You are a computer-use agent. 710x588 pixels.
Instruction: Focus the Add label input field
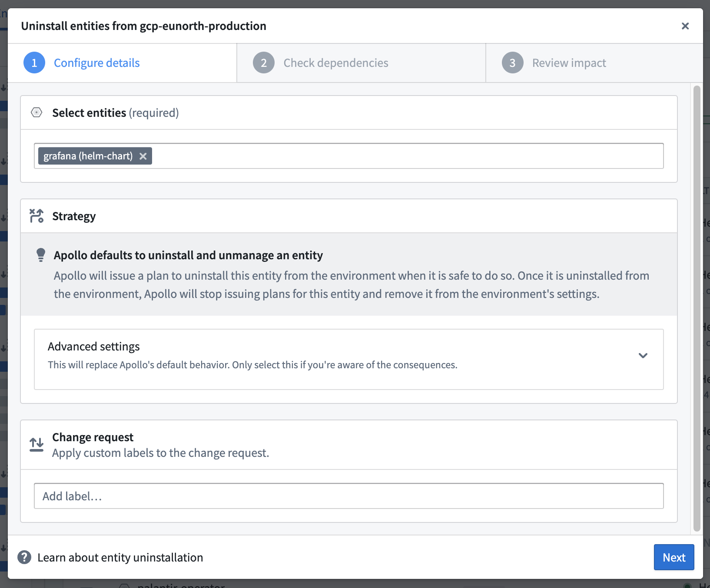[349, 496]
